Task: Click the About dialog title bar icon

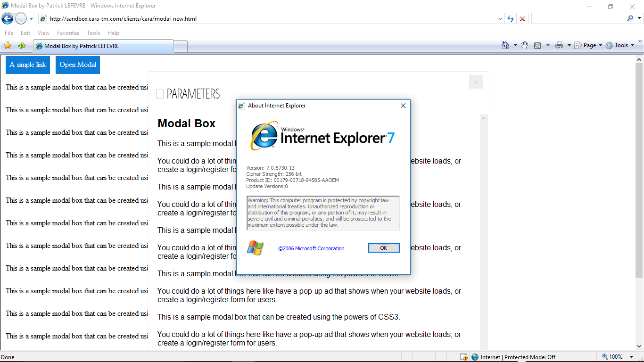Action: pyautogui.click(x=242, y=106)
